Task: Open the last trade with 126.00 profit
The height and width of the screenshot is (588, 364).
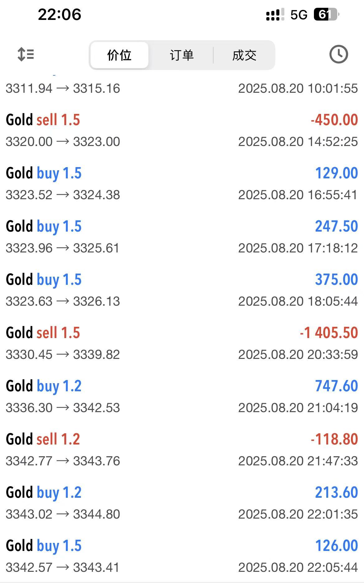Action: [x=182, y=556]
